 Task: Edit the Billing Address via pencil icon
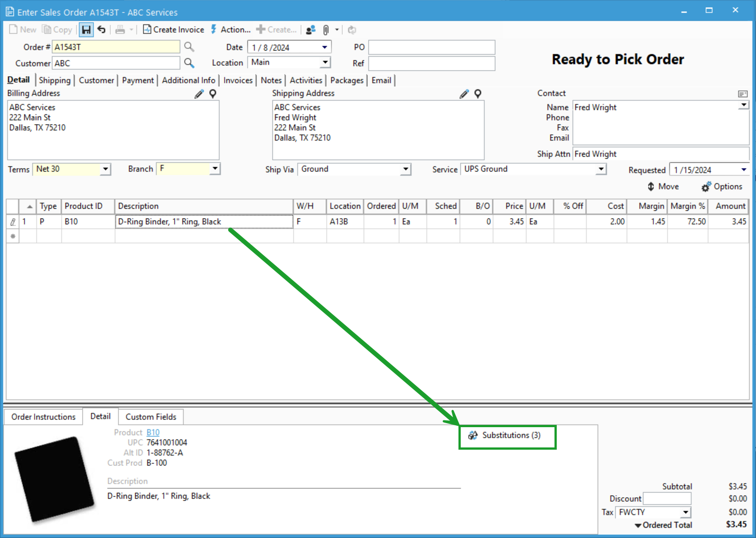click(198, 94)
